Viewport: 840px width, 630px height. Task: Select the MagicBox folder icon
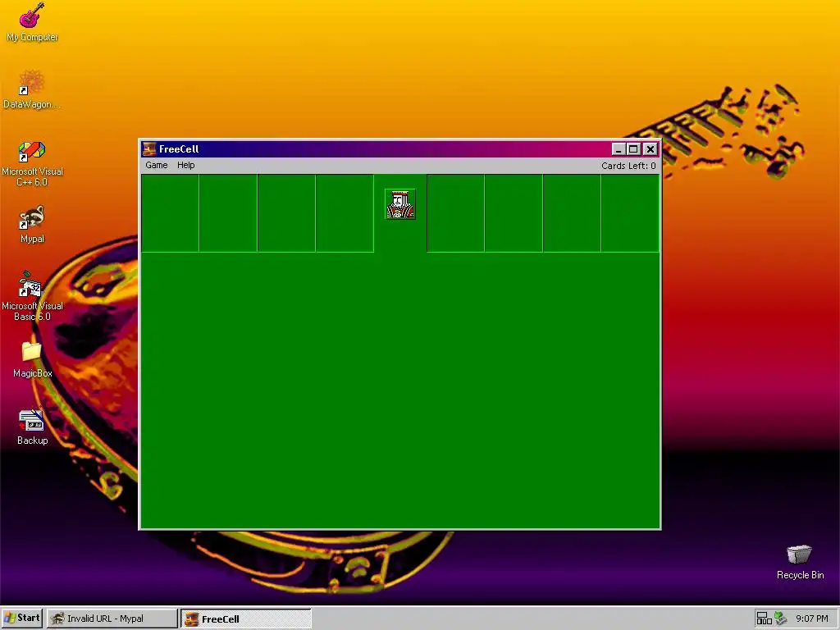click(32, 359)
